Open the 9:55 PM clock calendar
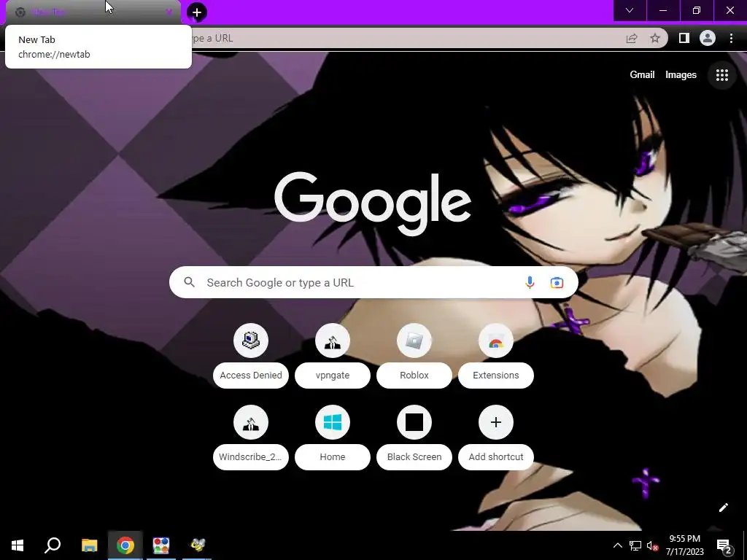Screen dimensions: 747x560 tap(684, 545)
